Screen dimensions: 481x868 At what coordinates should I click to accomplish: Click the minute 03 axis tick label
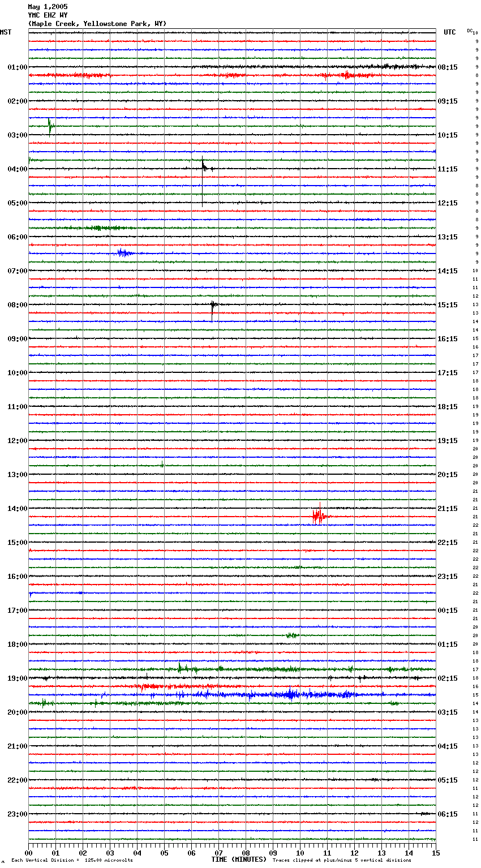pos(110,853)
